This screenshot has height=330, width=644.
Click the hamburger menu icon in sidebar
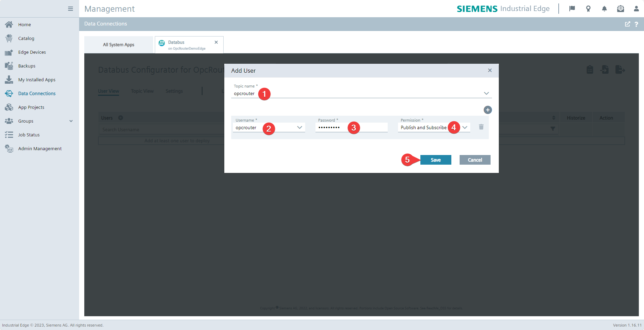pyautogui.click(x=71, y=9)
